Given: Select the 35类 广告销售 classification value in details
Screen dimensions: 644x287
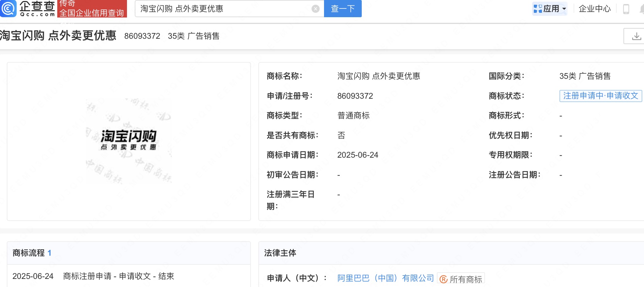Looking at the screenshot, I should 585,76.
